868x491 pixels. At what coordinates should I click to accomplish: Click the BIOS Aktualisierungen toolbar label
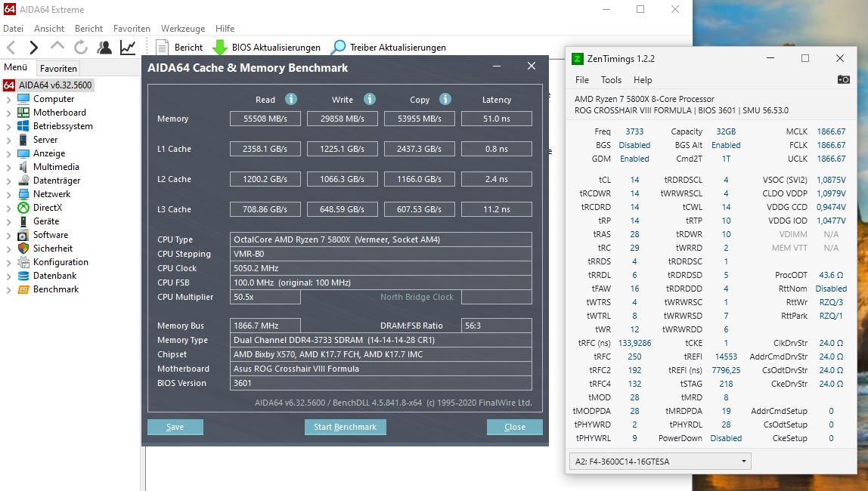(276, 48)
